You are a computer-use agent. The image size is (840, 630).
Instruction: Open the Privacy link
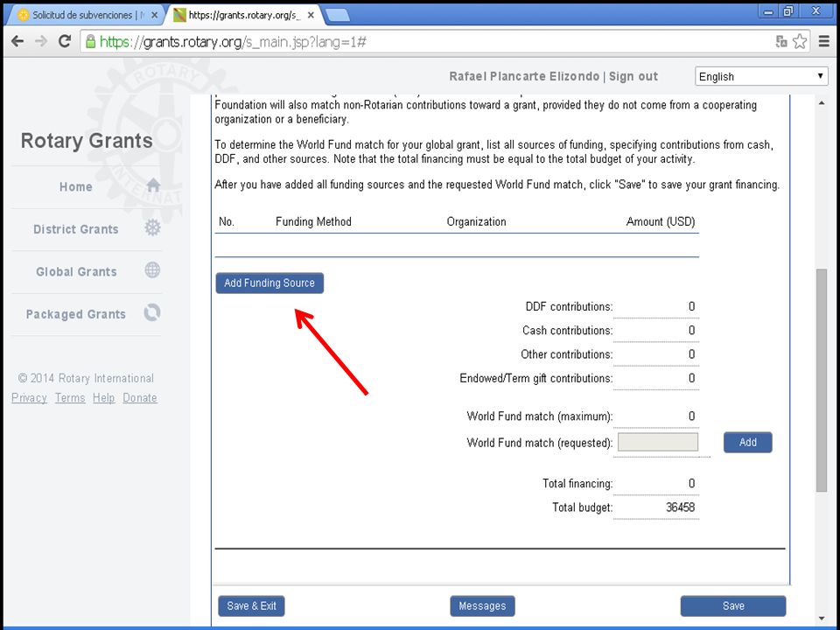click(29, 398)
